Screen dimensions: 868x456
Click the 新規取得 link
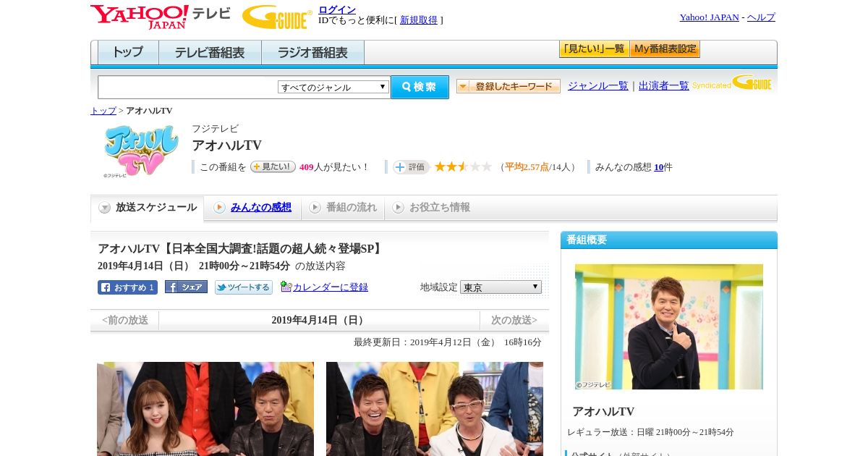tap(419, 20)
